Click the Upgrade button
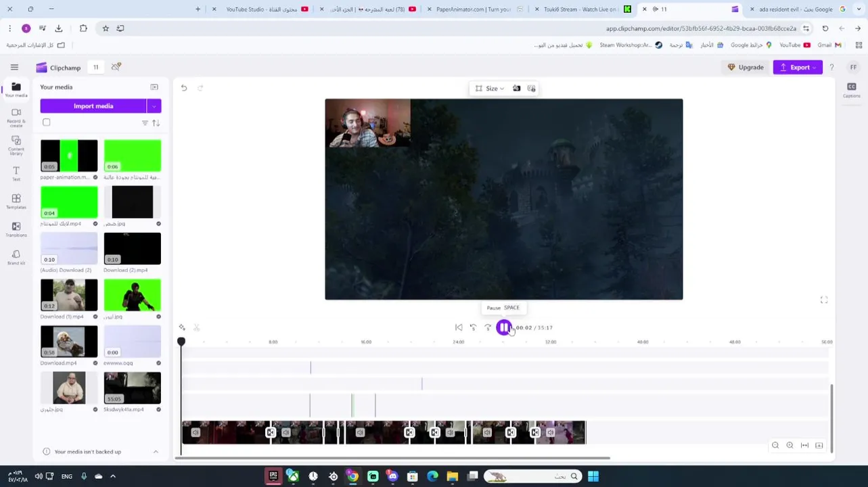Screen dimensions: 868x487 746,67
